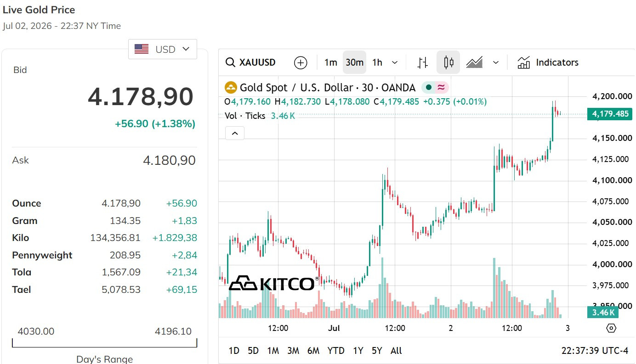The width and height of the screenshot is (636, 364).
Task: Click the XAUUSD symbol search magnifier icon
Action: click(230, 62)
